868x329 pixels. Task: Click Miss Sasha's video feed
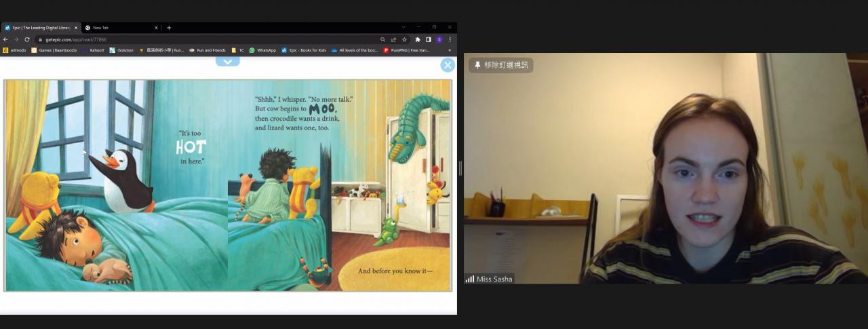(665, 168)
